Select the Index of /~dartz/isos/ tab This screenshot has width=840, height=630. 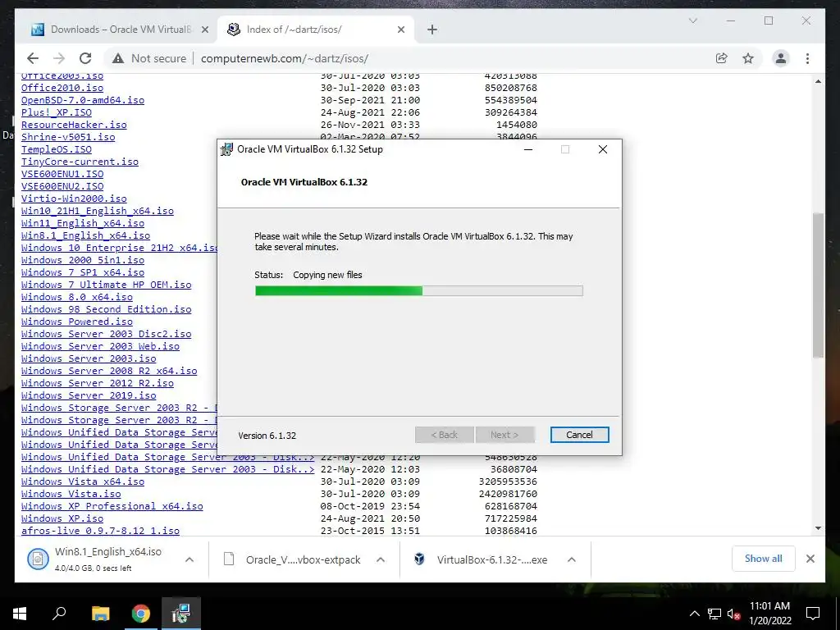(316, 30)
